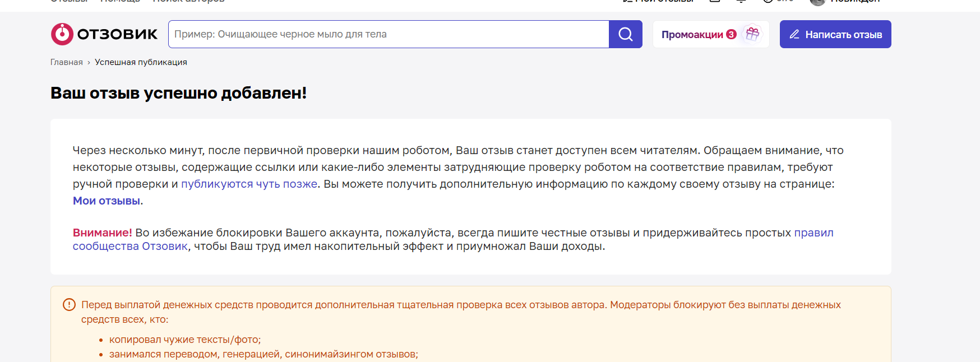
Task: Open the Промоакции promotions button
Action: [711, 34]
